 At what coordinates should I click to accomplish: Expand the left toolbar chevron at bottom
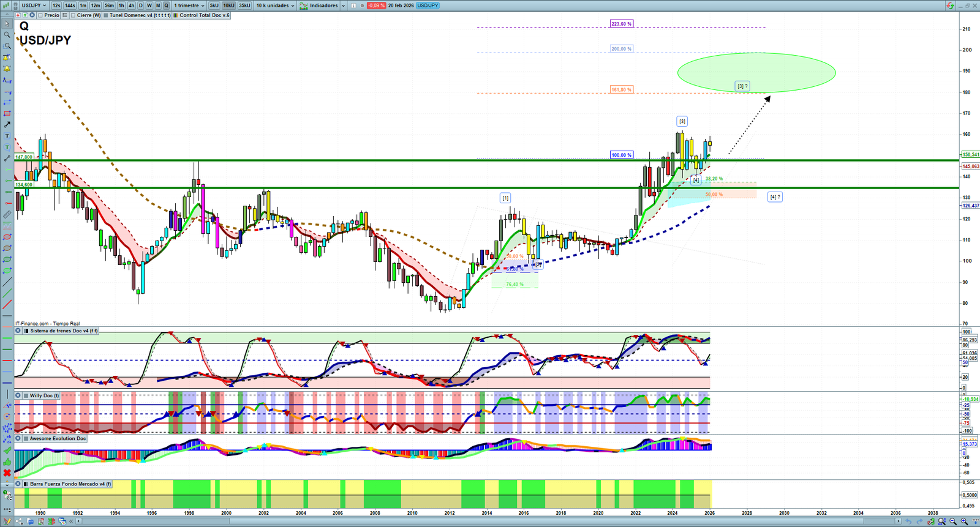pyautogui.click(x=7, y=484)
